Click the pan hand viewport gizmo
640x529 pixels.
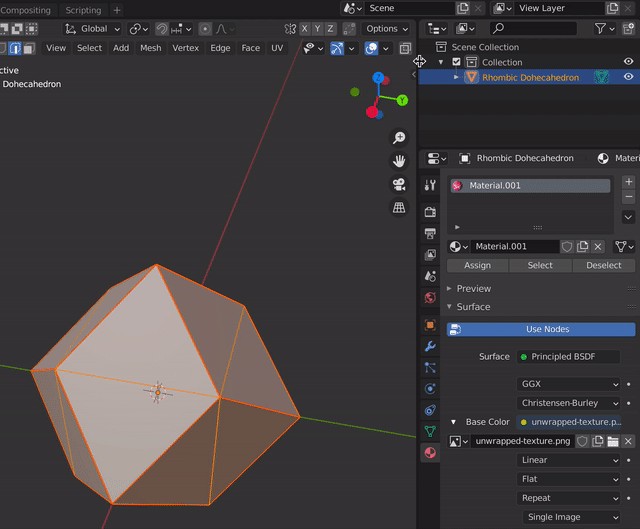pos(399,161)
